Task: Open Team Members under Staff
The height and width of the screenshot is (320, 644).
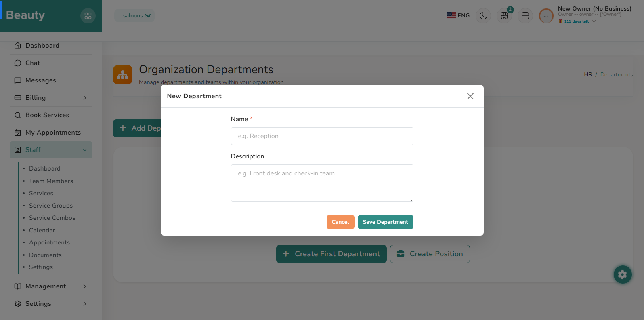Action: pos(51,181)
